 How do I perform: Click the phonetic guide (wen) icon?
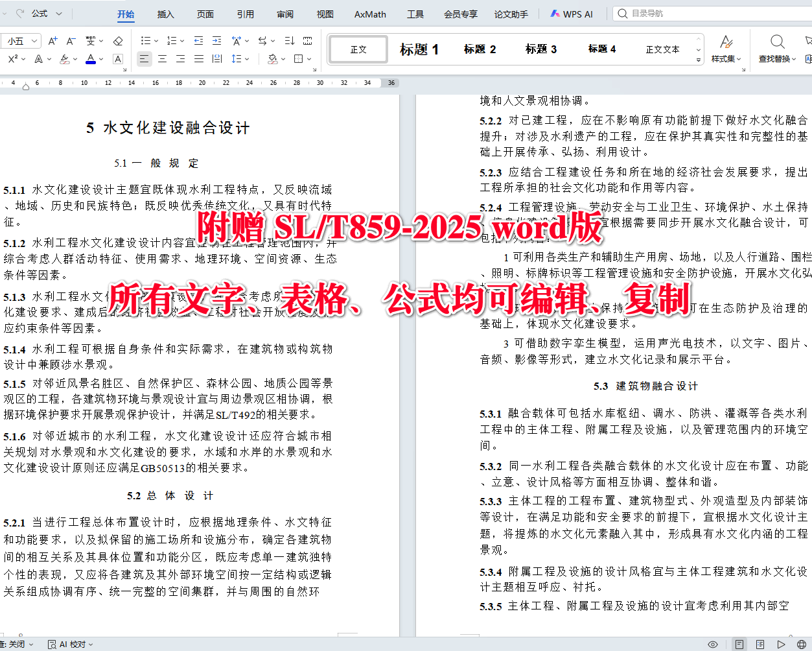(x=91, y=41)
